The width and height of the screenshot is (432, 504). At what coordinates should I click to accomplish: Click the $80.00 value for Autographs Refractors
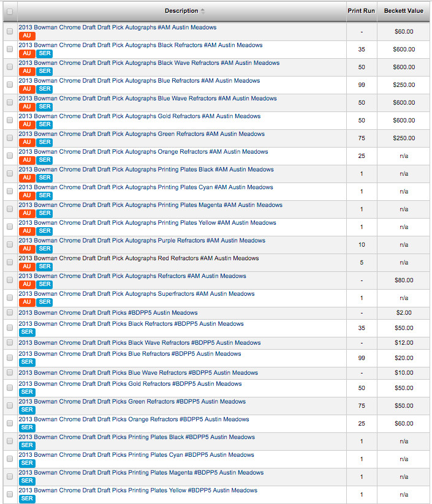[404, 280]
